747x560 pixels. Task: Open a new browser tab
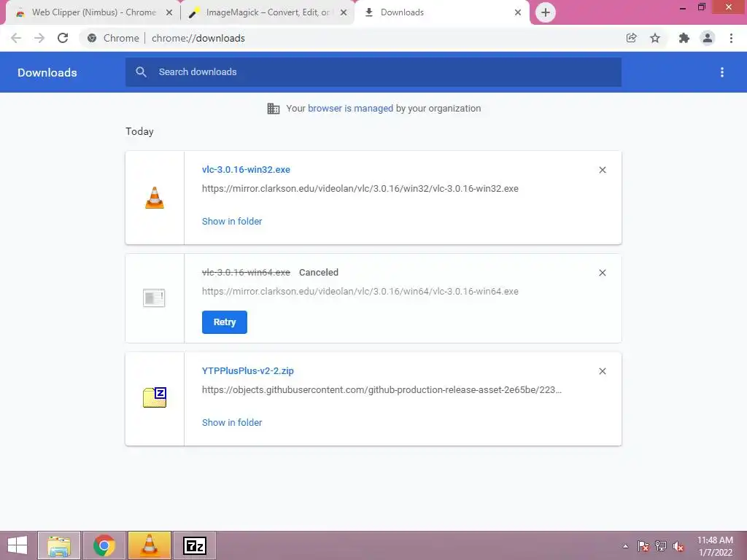[x=546, y=12]
